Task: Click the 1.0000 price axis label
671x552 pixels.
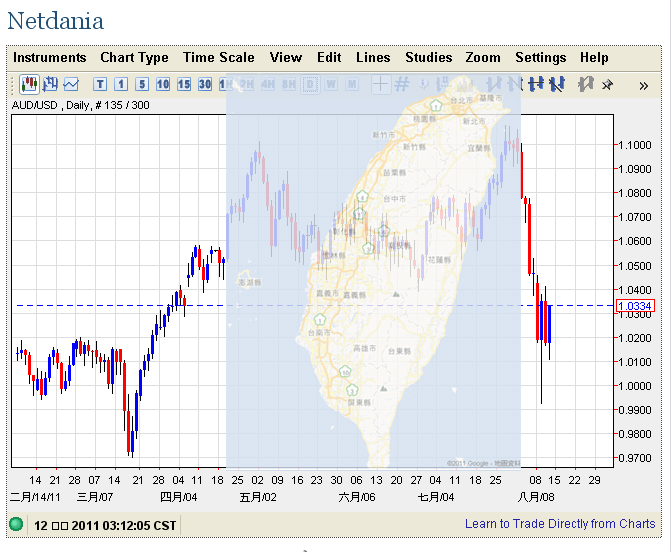Action: pos(635,386)
